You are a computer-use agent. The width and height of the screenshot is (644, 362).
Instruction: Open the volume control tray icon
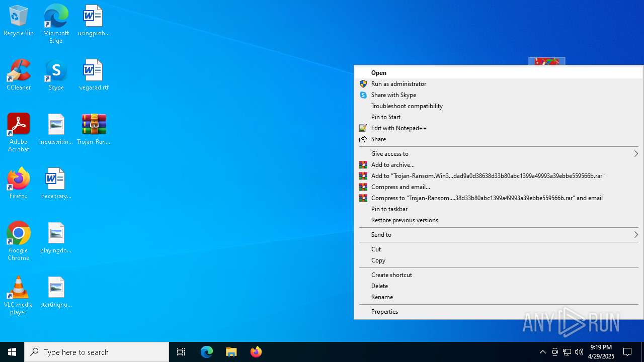click(579, 352)
